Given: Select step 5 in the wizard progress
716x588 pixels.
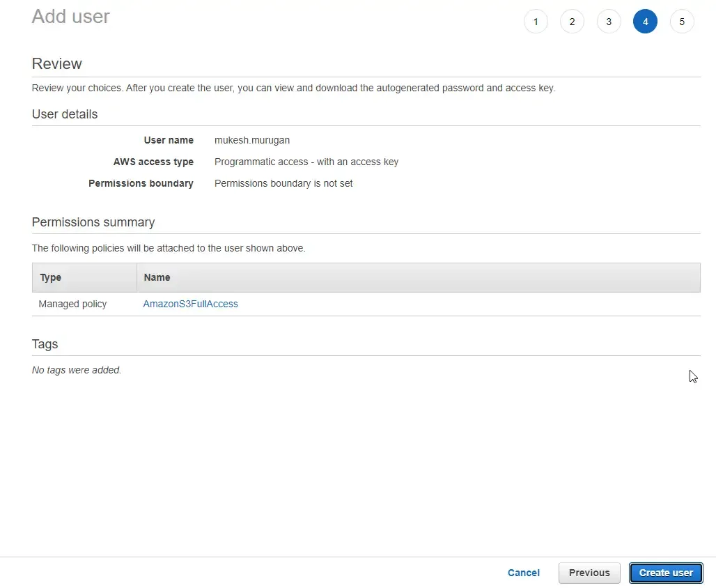Looking at the screenshot, I should pyautogui.click(x=682, y=22).
